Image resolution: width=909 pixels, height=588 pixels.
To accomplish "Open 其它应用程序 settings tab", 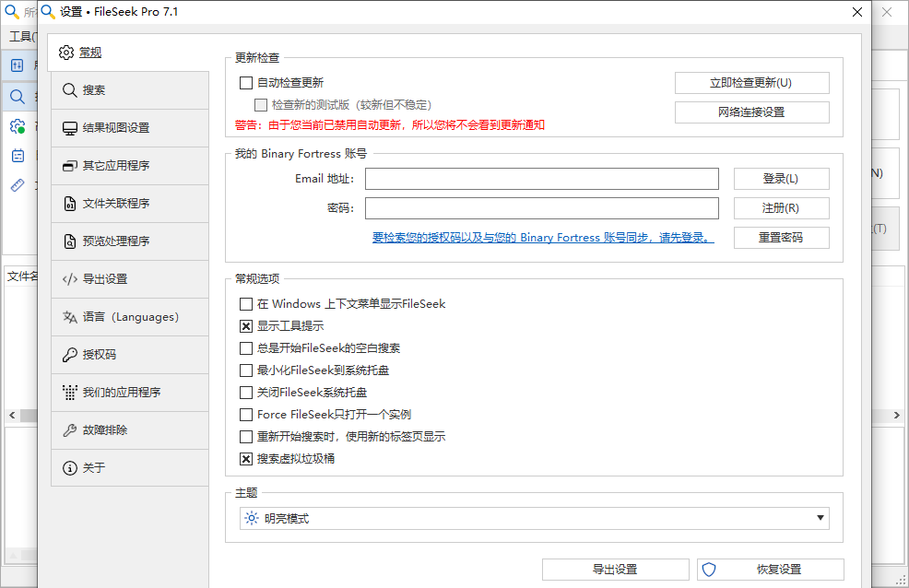I will point(130,166).
